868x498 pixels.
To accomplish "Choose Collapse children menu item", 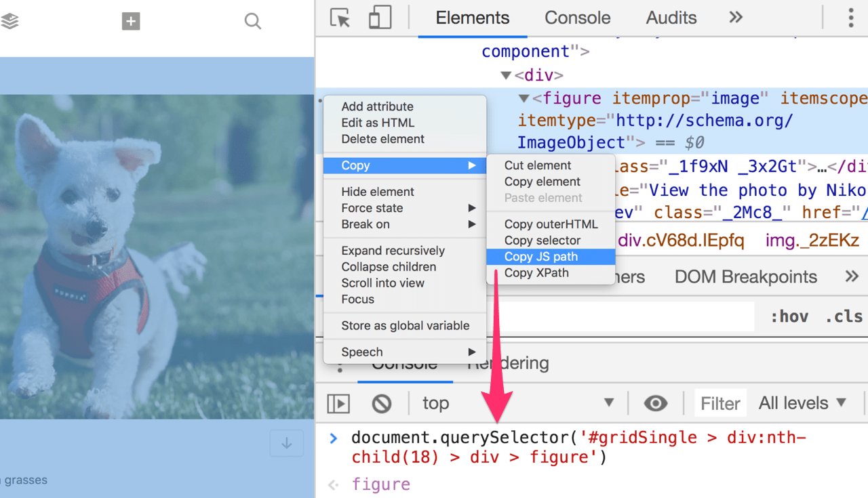I will 389,267.
